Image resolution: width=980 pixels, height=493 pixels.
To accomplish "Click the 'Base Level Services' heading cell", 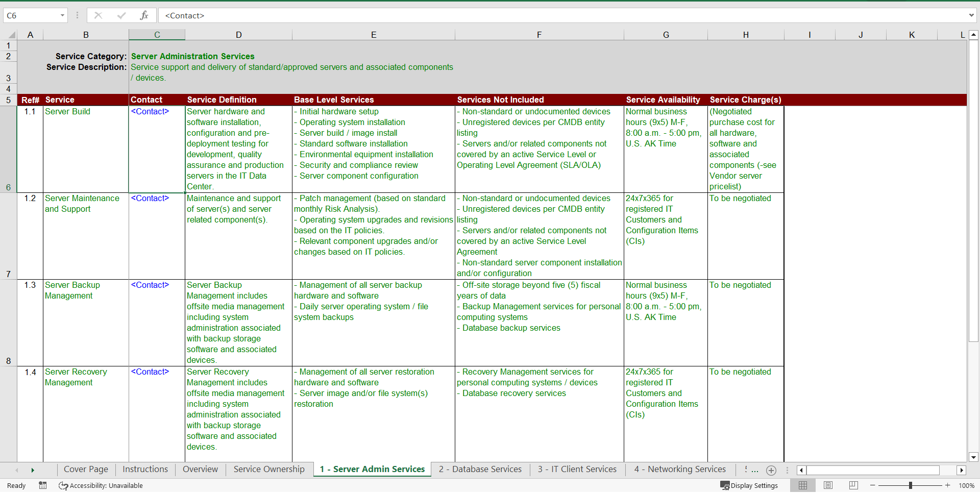I will 374,100.
